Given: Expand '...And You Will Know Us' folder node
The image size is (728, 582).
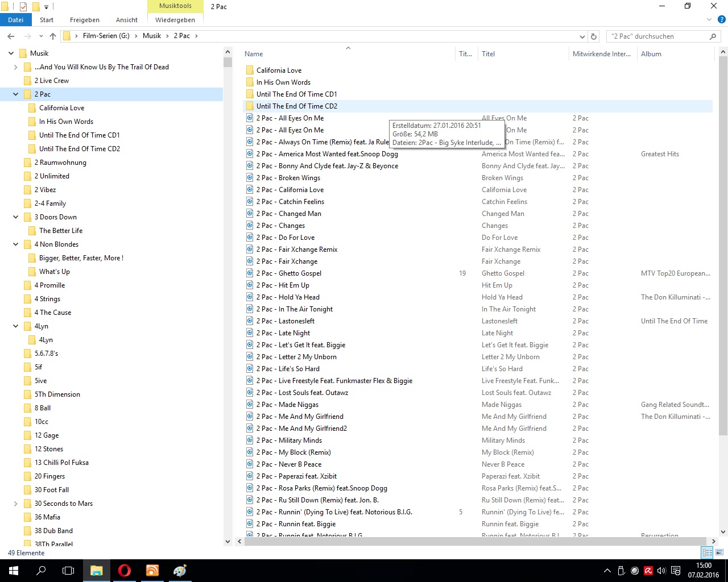Looking at the screenshot, I should (15, 67).
